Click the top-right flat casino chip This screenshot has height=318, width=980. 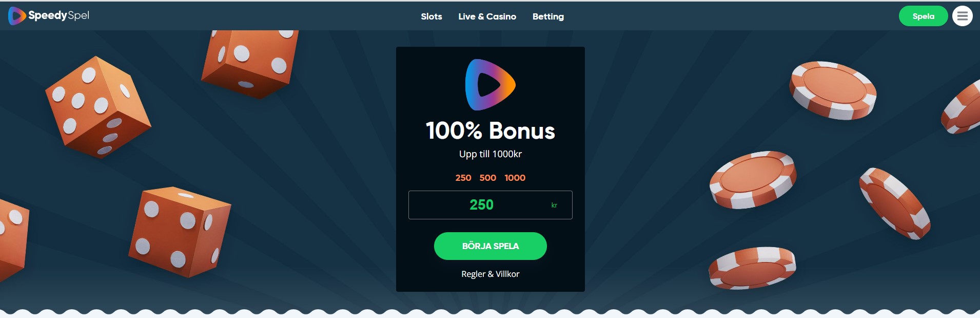click(x=833, y=90)
